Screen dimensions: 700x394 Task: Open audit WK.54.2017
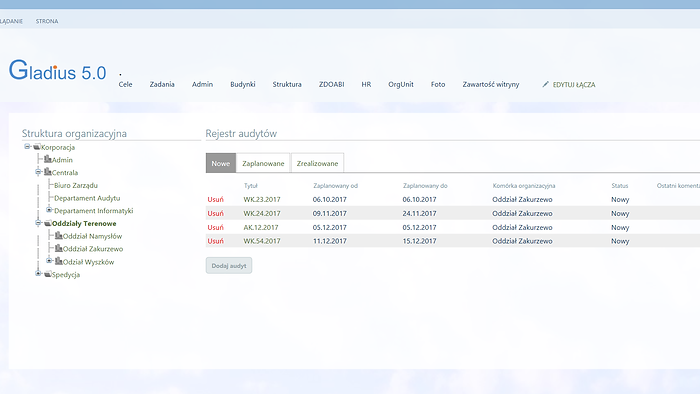[262, 241]
